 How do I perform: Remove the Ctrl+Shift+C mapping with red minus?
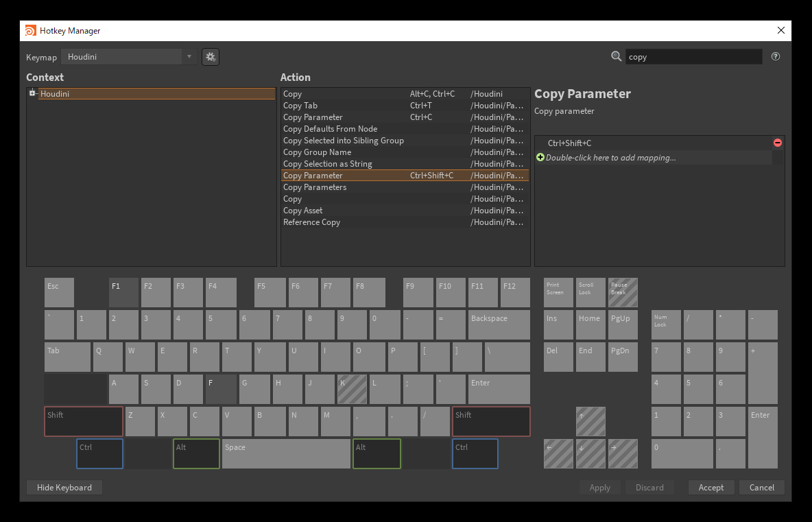click(777, 143)
